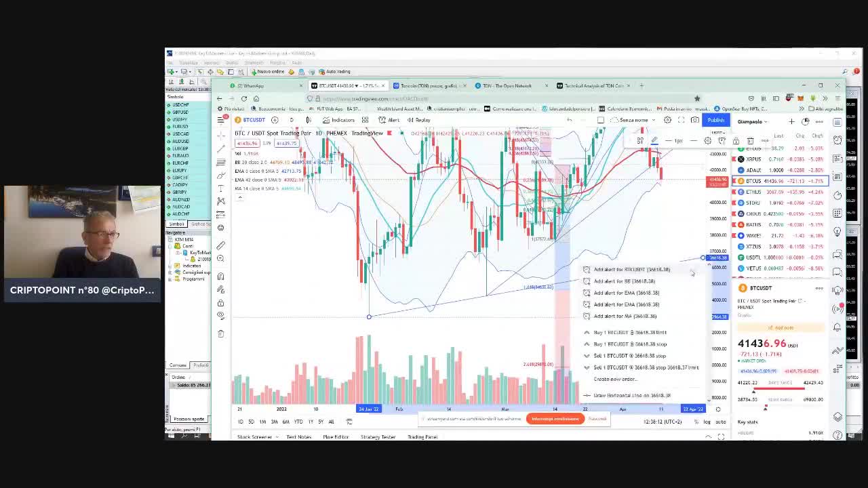Open the Strategy Tester tab
Viewport: 868px width, 488px height.
(378, 437)
